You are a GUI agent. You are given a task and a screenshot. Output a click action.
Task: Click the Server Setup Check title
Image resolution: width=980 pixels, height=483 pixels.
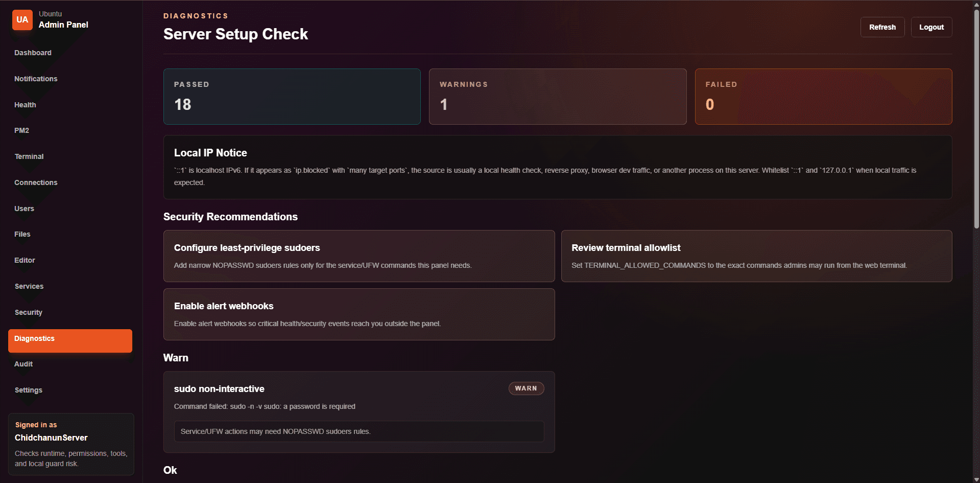pos(235,34)
